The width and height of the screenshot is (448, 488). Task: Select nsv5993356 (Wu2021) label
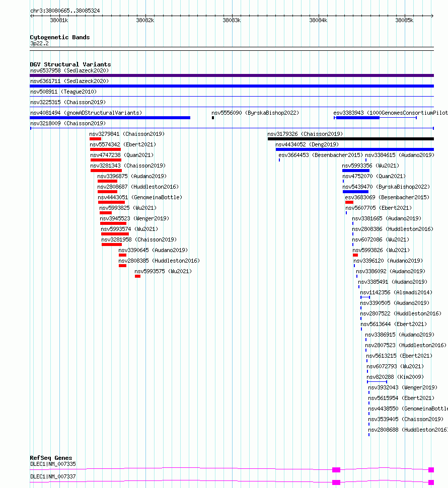tap(371, 166)
